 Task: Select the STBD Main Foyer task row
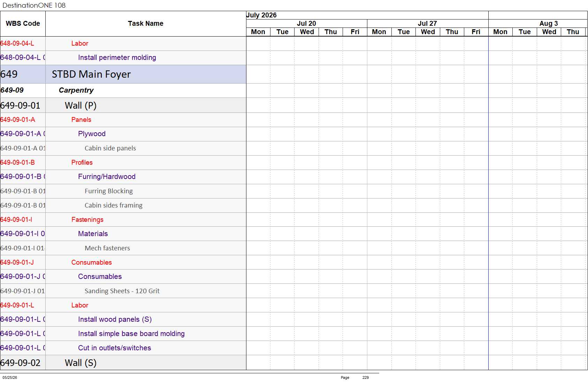[123, 74]
